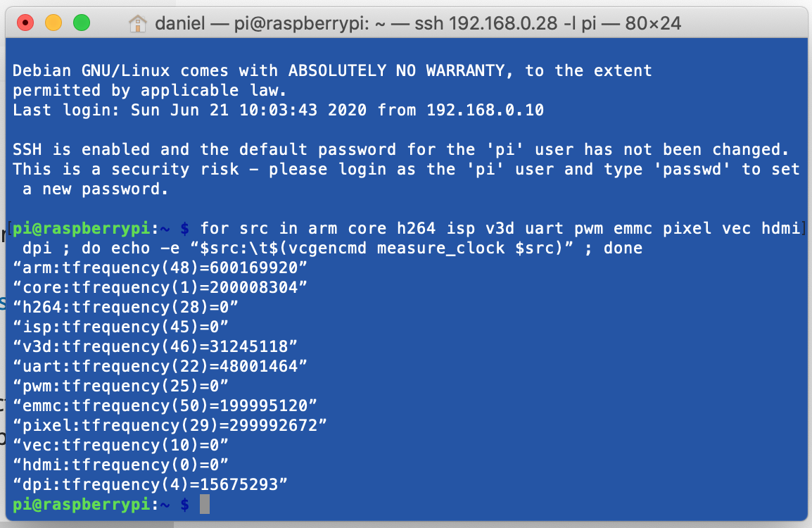Click the v3d frequency 31245118 output line
This screenshot has height=528, width=812.
pos(156,346)
